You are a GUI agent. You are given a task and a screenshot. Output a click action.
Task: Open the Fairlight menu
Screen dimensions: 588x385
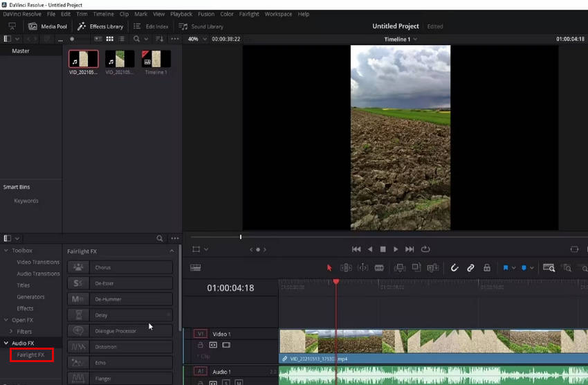click(249, 14)
